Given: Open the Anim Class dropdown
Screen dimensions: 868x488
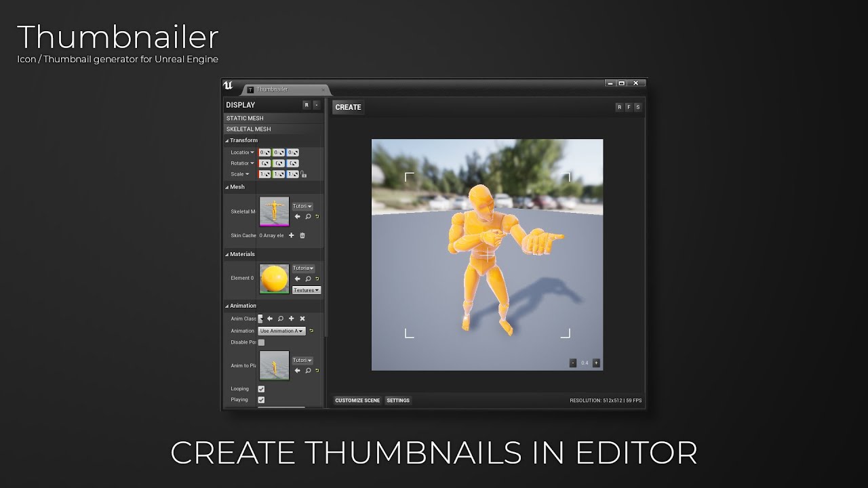Looking at the screenshot, I should [260, 319].
